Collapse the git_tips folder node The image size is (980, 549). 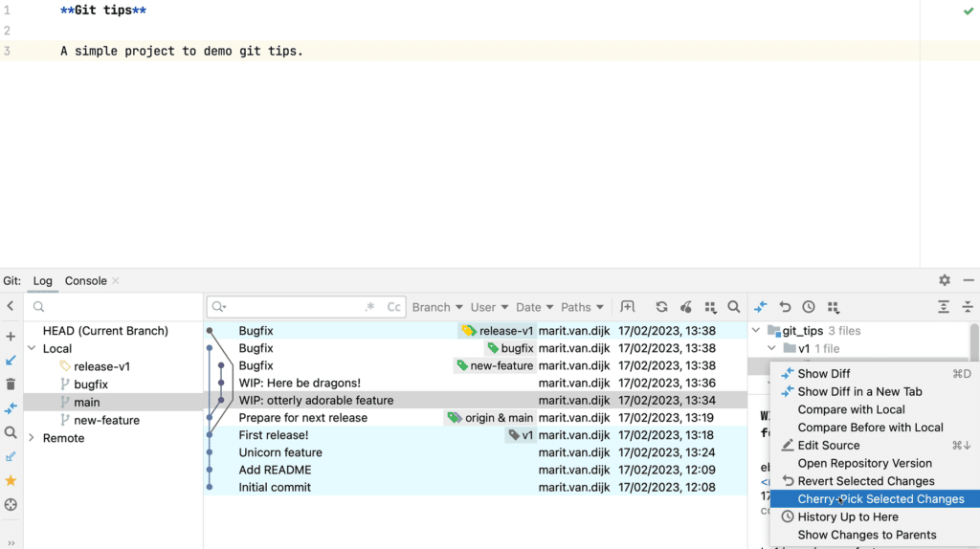pos(756,330)
